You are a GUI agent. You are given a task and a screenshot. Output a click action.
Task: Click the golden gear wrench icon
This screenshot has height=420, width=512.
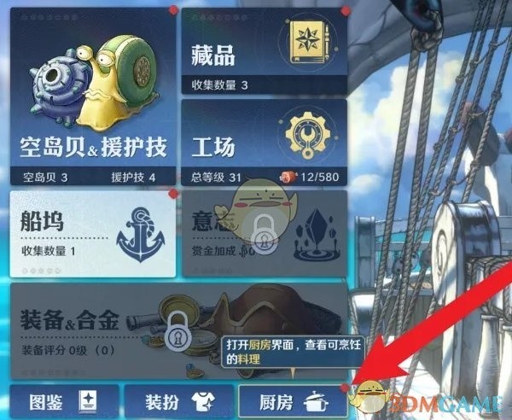[x=307, y=134]
